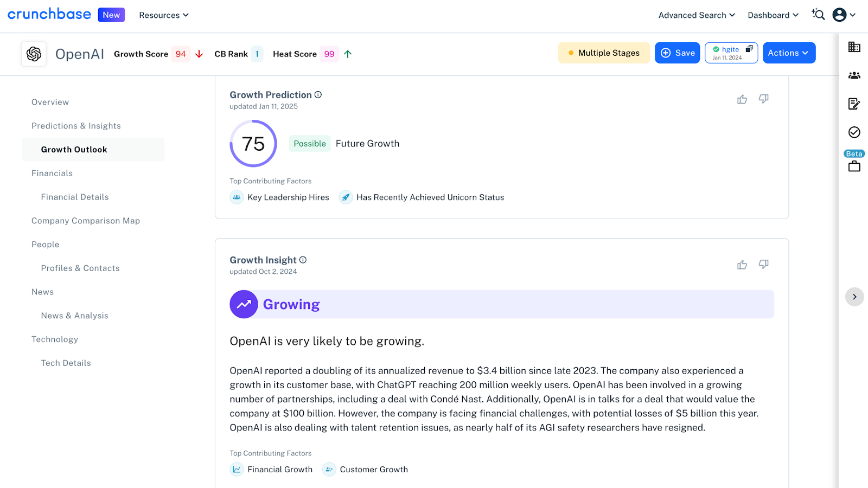This screenshot has height=488, width=868.
Task: Open the companies building icon in right rail
Action: 854,47
